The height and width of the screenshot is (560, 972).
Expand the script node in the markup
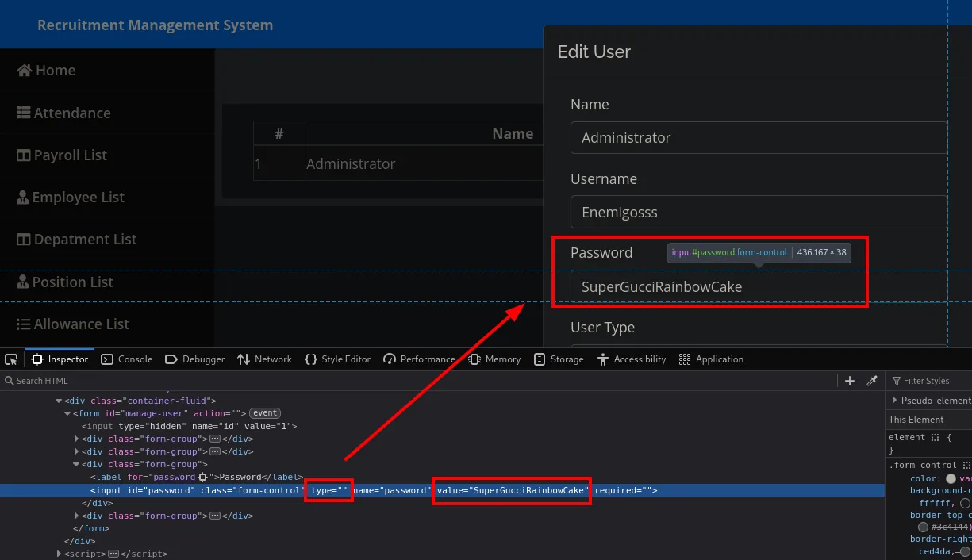(59, 554)
